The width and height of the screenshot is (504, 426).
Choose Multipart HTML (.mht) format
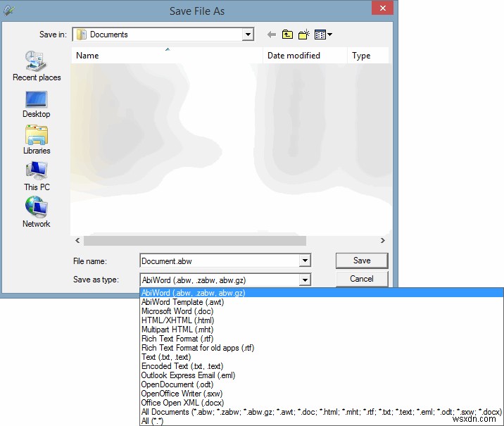click(322, 330)
